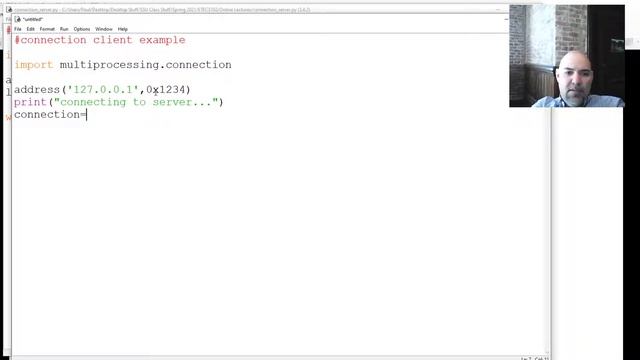
Task: Place cursor at end of 'connection=' line
Action: (87, 115)
